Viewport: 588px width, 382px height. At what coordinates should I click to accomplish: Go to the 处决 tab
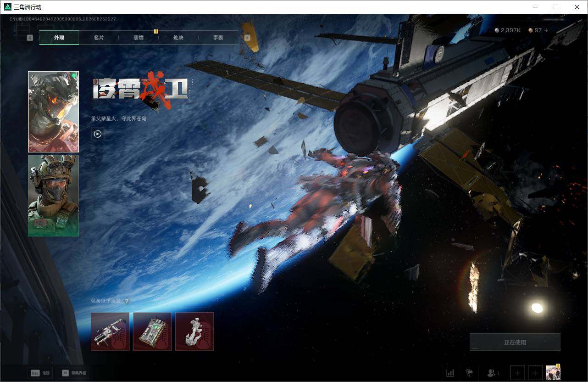(178, 38)
